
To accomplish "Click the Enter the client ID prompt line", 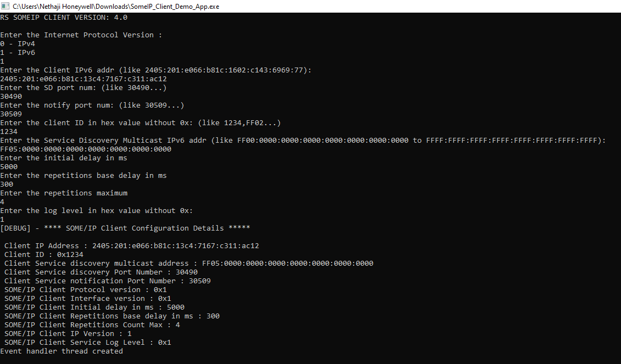I will [140, 123].
